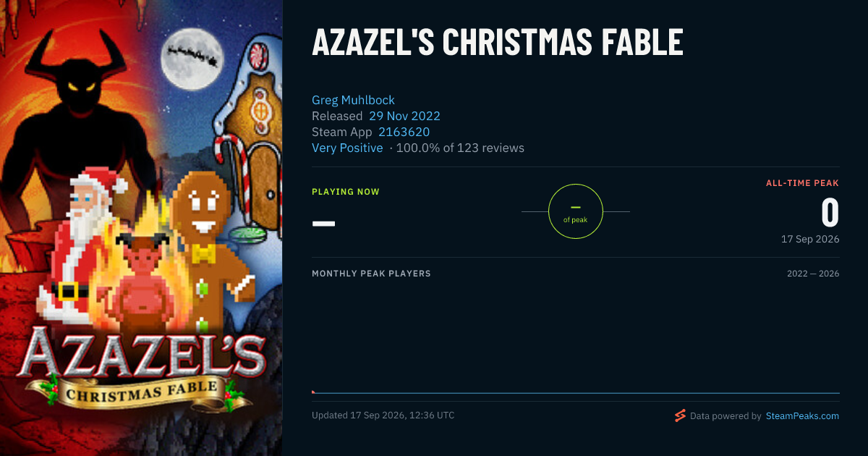Click the 'of peak' circle indicator
This screenshot has width=868, height=456.
tap(576, 211)
